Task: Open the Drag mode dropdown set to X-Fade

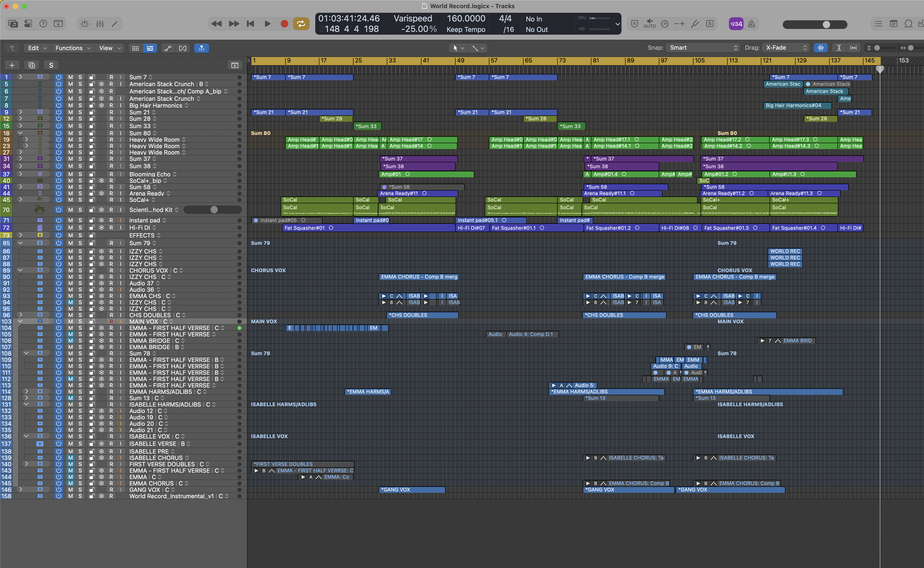Action: pos(786,48)
